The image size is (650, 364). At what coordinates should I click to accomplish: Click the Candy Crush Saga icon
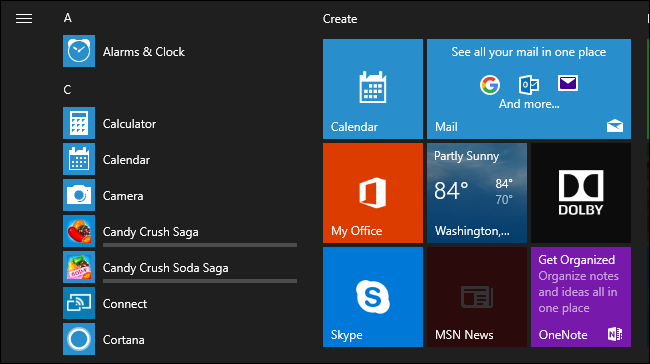(79, 231)
